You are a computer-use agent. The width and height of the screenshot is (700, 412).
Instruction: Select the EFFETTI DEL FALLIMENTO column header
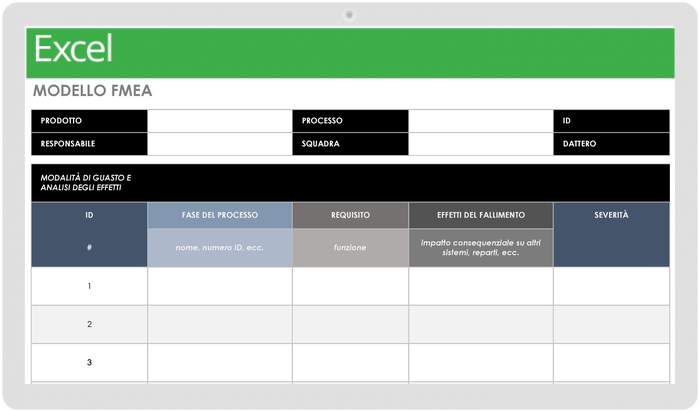pos(481,215)
